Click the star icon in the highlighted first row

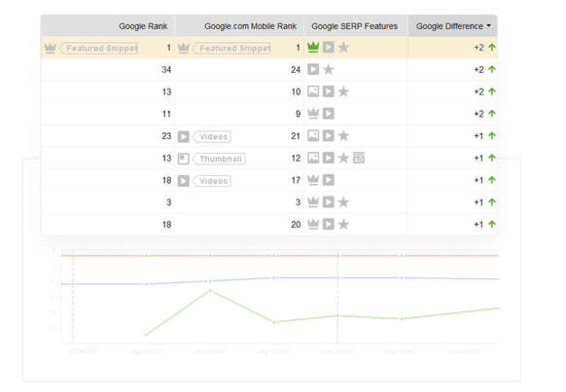pyautogui.click(x=343, y=48)
